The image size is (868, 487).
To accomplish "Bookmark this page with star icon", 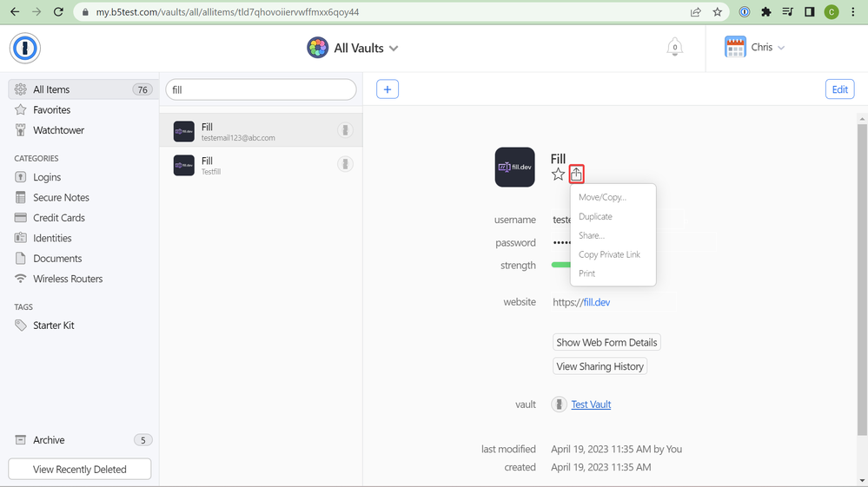I will coord(718,12).
